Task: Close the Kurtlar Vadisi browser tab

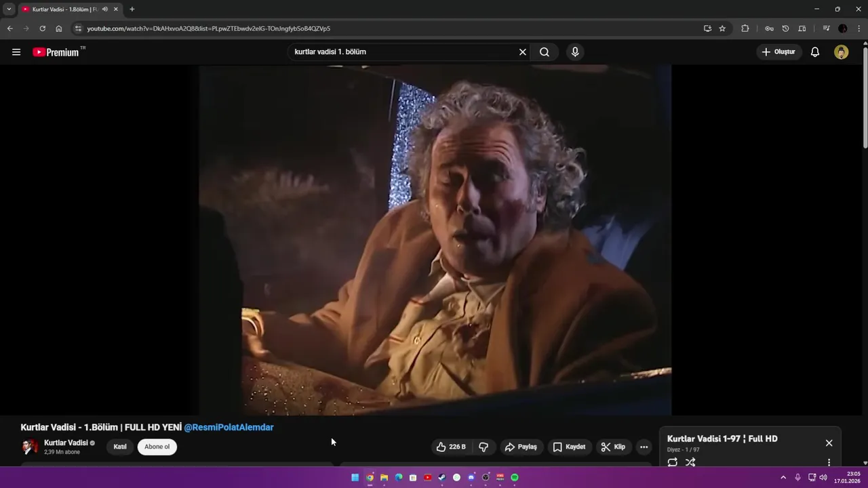Action: tap(116, 9)
